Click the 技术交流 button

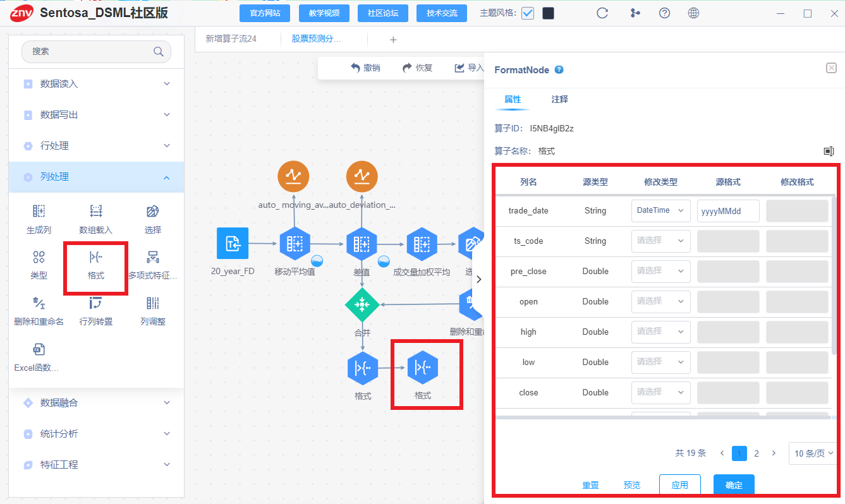click(x=442, y=13)
